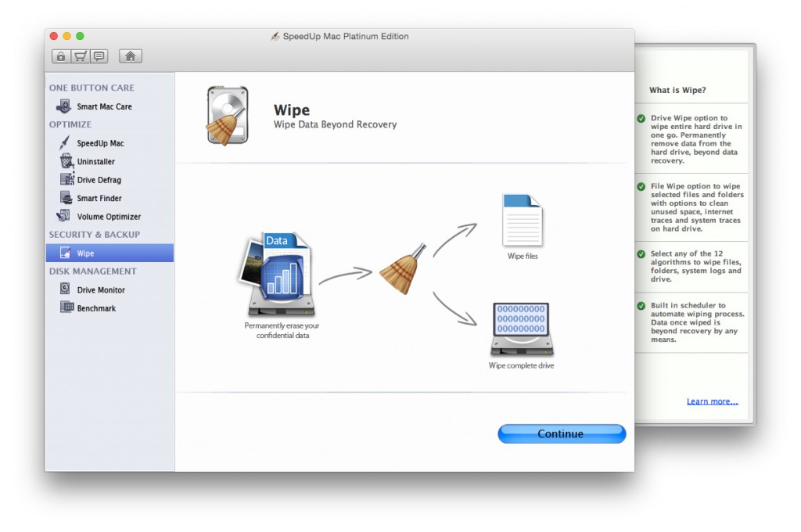This screenshot has width=801, height=532.
Task: Click the Smart Mac Care sidebar icon
Action: [x=64, y=106]
